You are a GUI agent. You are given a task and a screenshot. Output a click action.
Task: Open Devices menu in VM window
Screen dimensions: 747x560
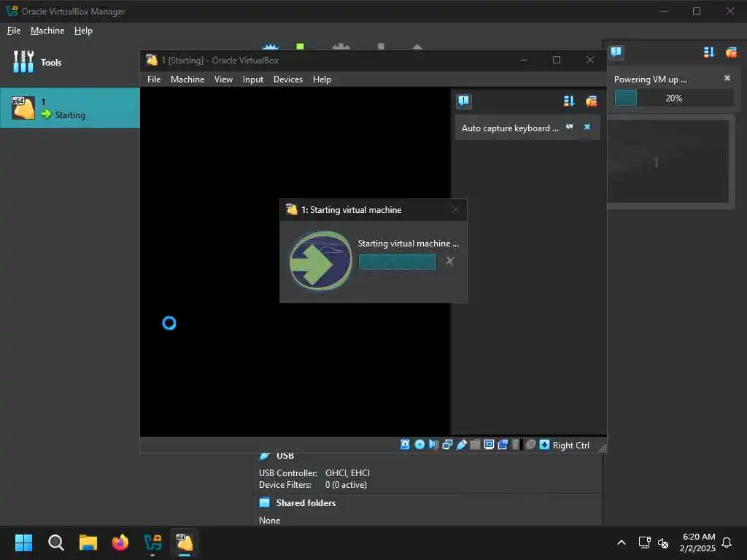click(287, 79)
